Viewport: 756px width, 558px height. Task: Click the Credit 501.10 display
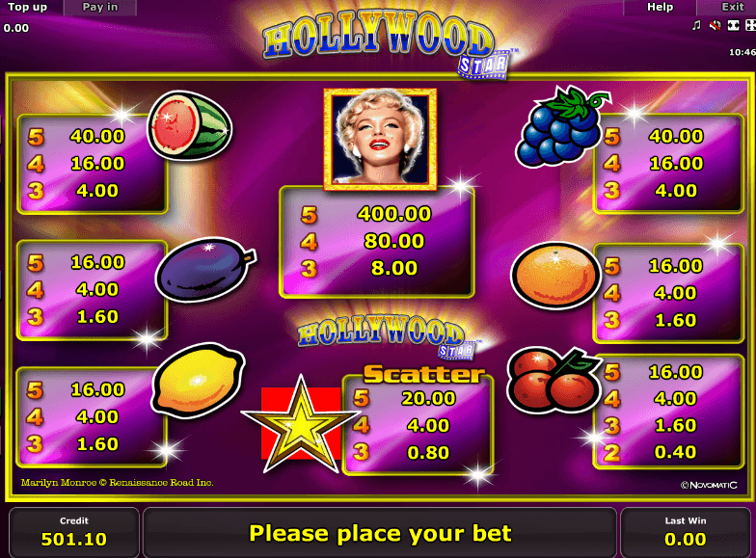pos(73,532)
